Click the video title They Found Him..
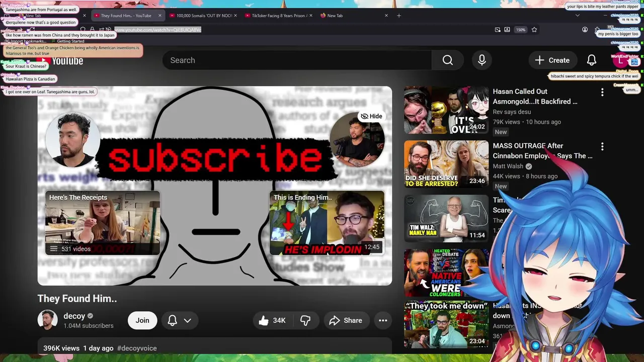The height and width of the screenshot is (362, 644). tap(77, 299)
